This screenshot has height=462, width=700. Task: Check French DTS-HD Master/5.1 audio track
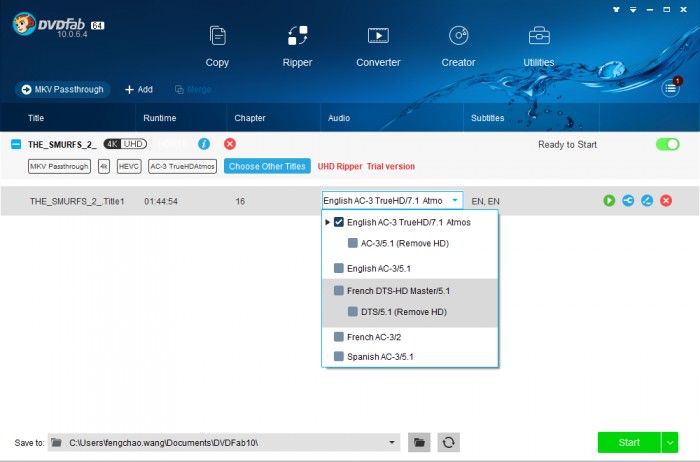[339, 291]
